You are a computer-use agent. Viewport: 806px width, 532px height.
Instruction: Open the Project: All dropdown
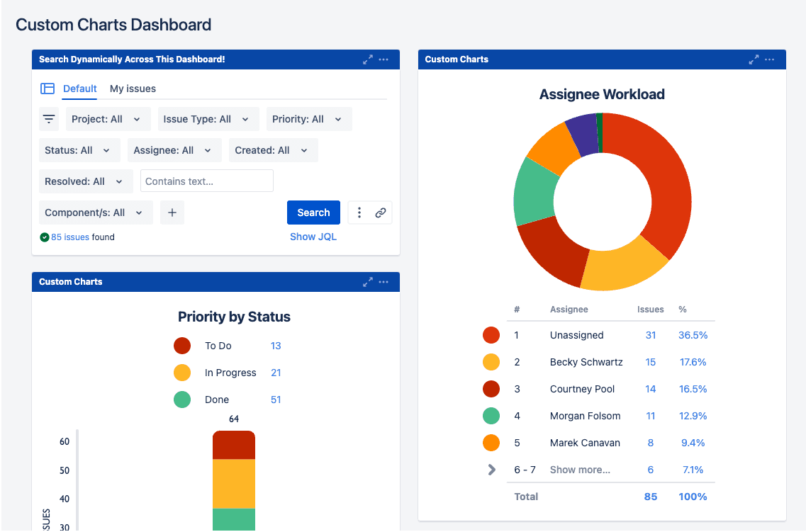pyautogui.click(x=108, y=119)
